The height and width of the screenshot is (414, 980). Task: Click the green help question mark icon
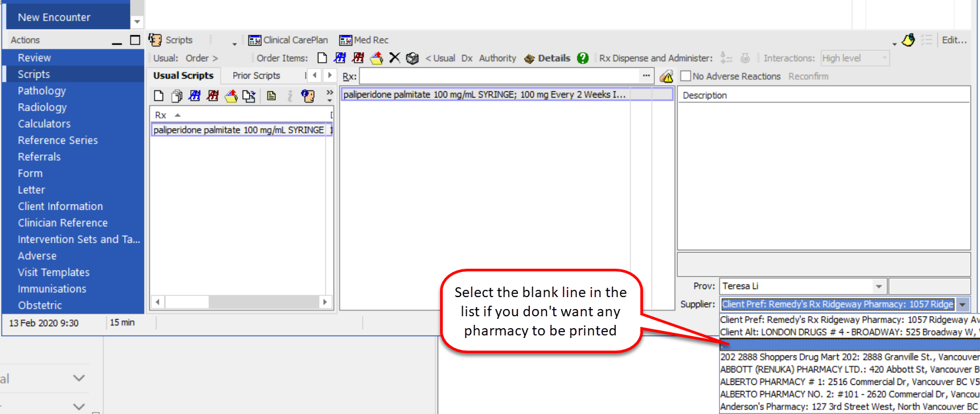582,58
